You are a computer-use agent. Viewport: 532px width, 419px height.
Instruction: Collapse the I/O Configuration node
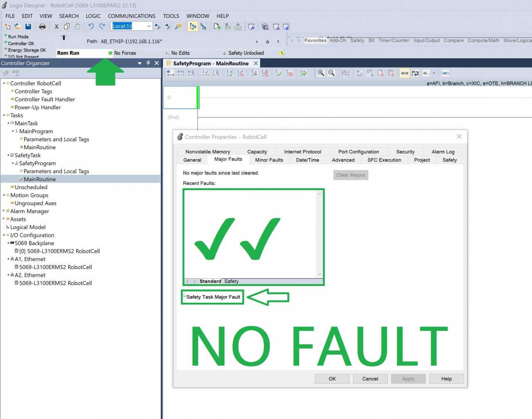point(4,235)
